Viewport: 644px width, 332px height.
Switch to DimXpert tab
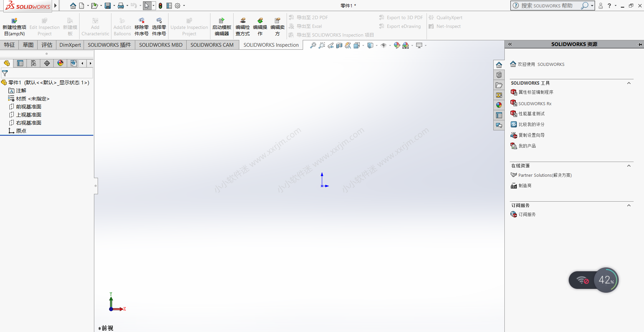click(x=70, y=45)
